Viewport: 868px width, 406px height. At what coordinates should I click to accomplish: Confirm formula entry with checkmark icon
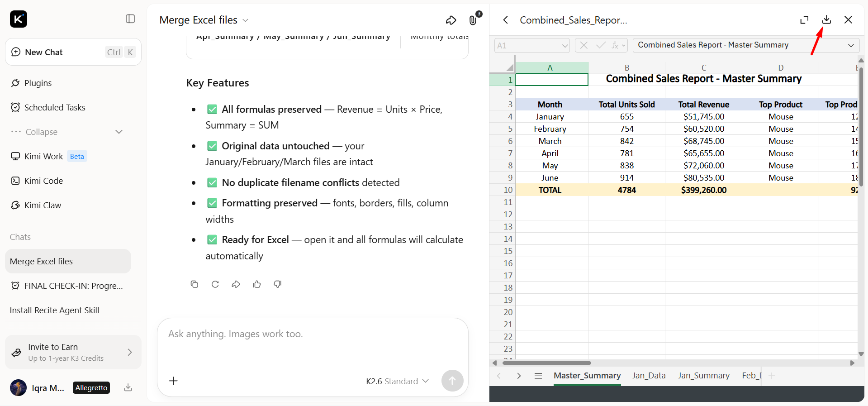pyautogui.click(x=601, y=45)
